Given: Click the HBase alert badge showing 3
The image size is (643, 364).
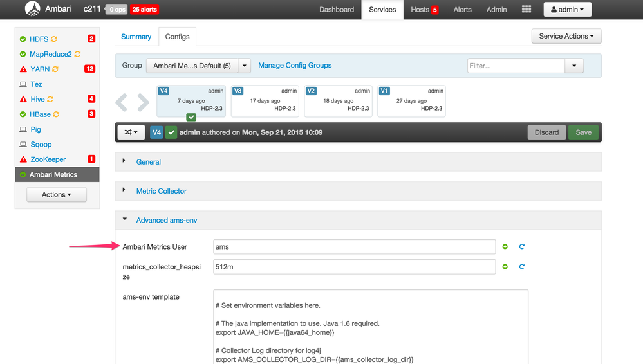Looking at the screenshot, I should 91,114.
